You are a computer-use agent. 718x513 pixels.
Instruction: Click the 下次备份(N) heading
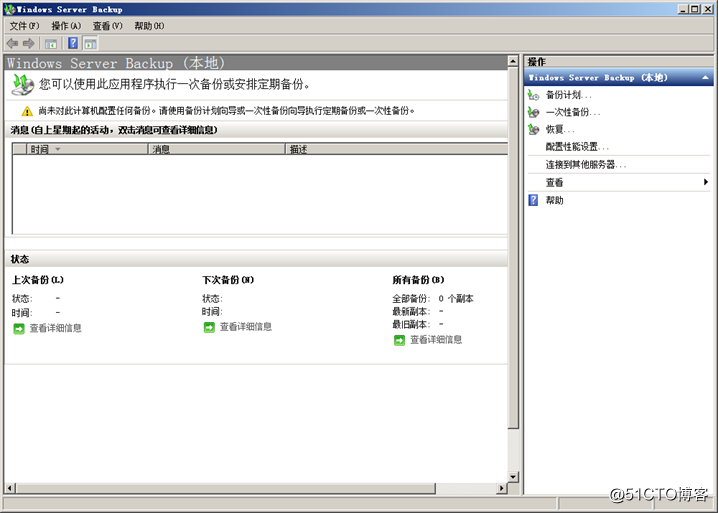click(x=228, y=280)
